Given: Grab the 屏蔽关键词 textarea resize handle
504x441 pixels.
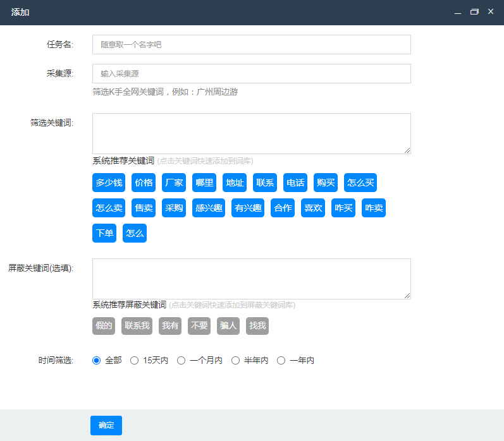Looking at the screenshot, I should (x=407, y=296).
